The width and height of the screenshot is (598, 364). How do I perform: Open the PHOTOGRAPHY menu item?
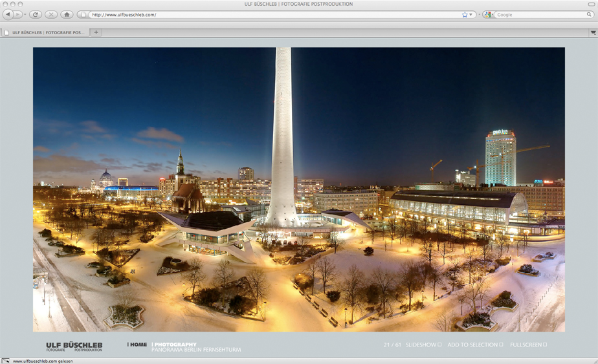pyautogui.click(x=175, y=345)
